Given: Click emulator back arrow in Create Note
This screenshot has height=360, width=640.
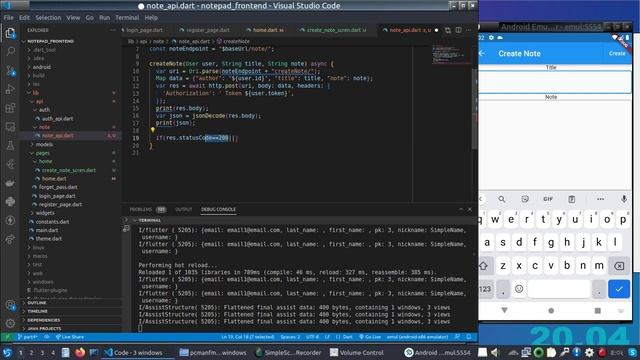Looking at the screenshot, I should point(482,53).
